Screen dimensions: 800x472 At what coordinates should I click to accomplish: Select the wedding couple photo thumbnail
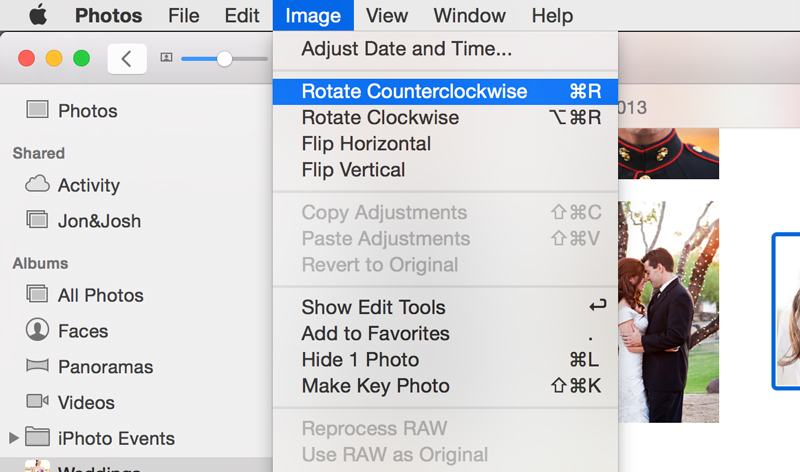pos(668,312)
